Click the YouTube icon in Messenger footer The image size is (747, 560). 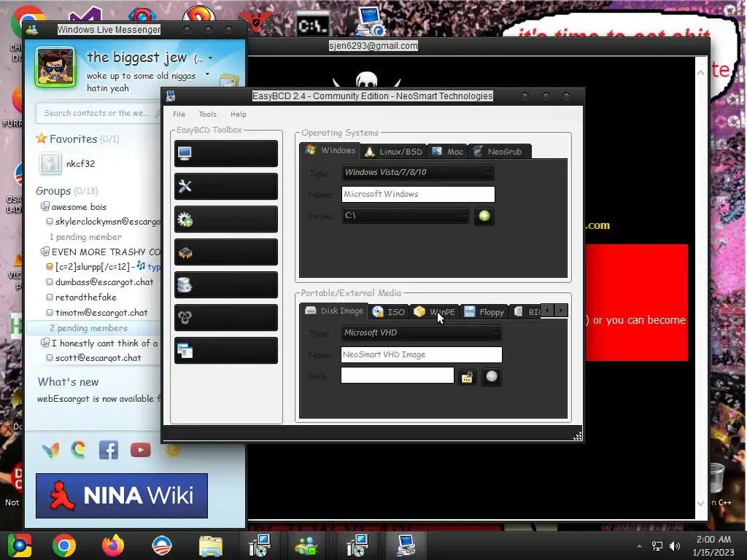pyautogui.click(x=141, y=450)
